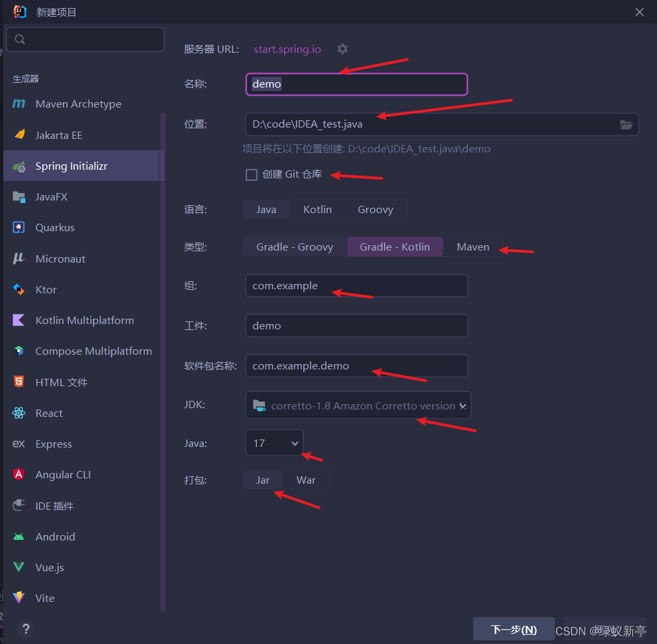Image resolution: width=657 pixels, height=644 pixels.
Task: Click the Spring Initializr leaf icon
Action: click(x=19, y=166)
